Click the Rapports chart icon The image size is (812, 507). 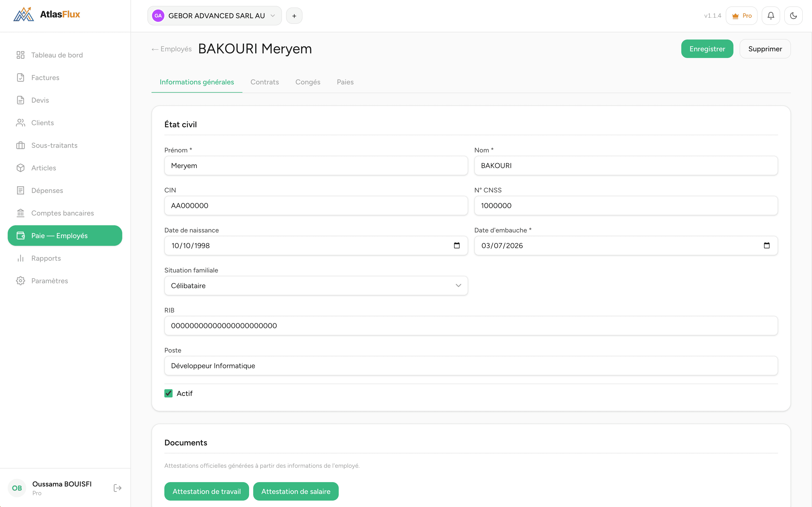(x=21, y=258)
